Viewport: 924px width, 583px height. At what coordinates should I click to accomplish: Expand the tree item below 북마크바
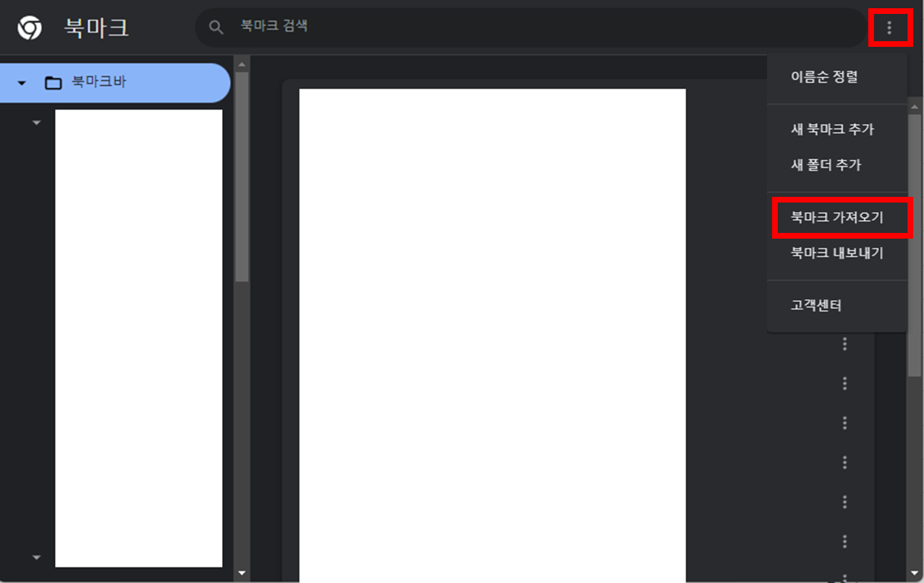(x=36, y=122)
